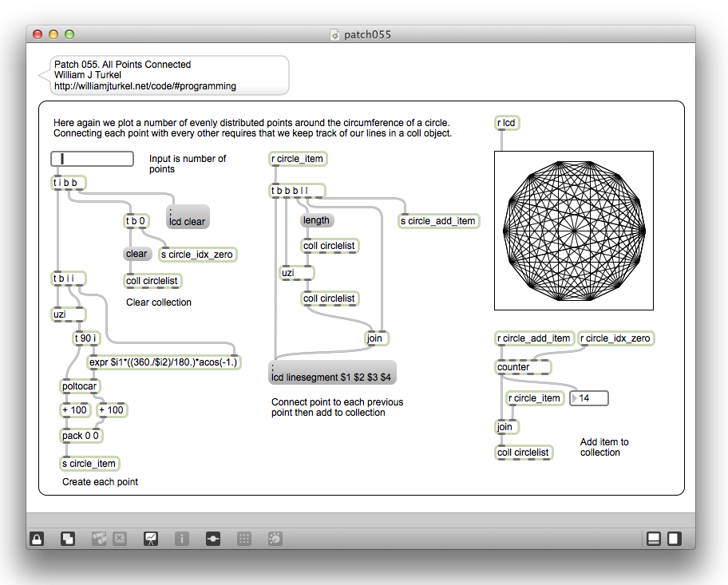Click the lcd circle drawing display
728x585 pixels.
pyautogui.click(x=573, y=231)
